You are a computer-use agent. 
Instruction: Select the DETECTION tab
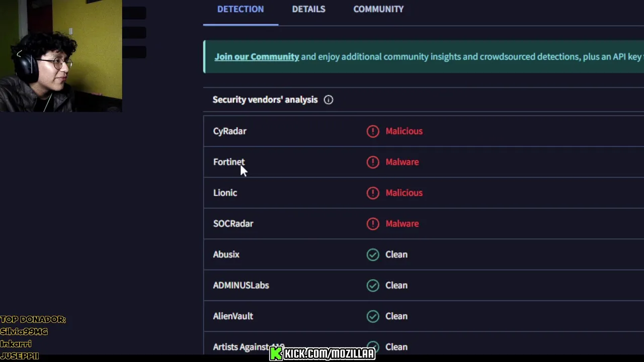[x=240, y=9]
